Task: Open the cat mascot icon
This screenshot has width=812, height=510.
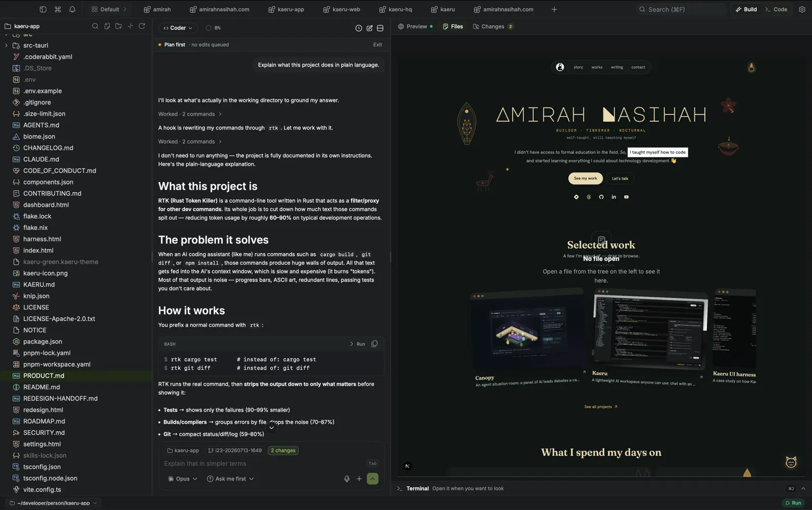Action: 791,462
